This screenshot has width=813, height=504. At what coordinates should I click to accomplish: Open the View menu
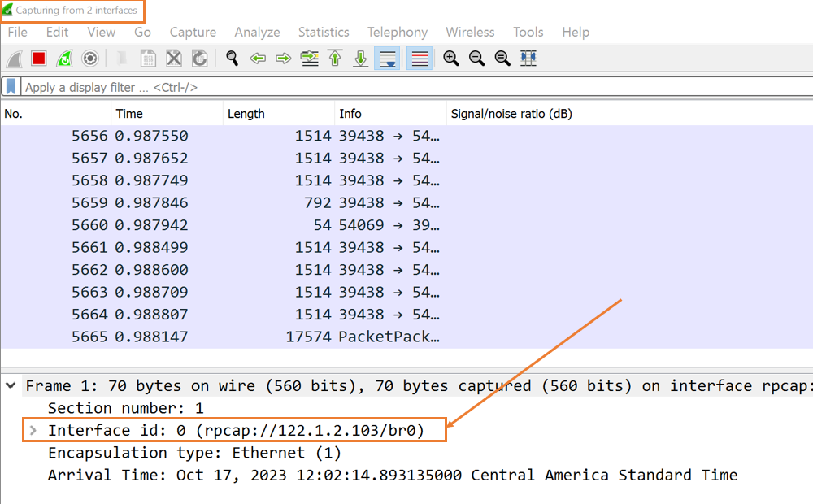tap(101, 33)
